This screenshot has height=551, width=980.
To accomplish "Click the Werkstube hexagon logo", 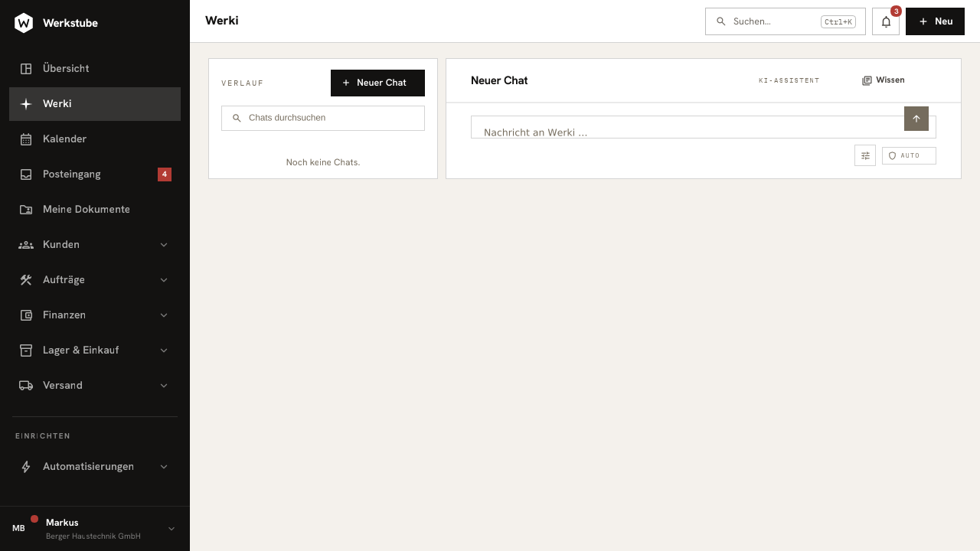I will [x=24, y=23].
